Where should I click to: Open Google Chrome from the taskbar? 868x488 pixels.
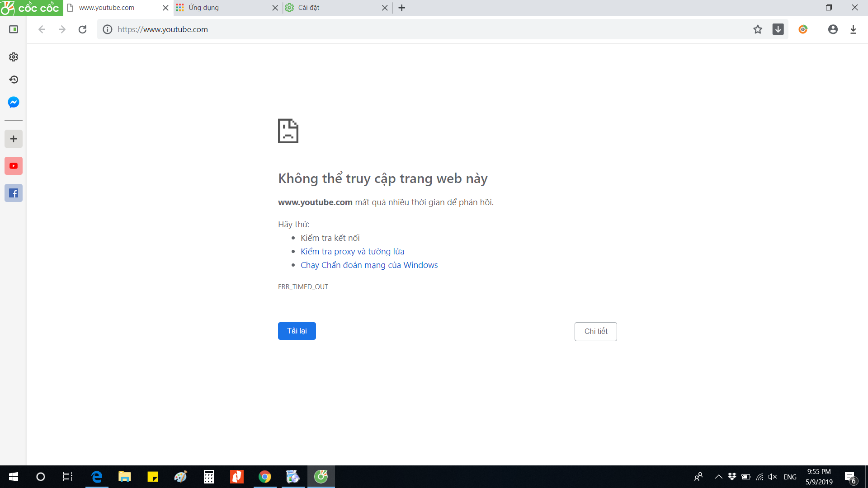pyautogui.click(x=265, y=477)
